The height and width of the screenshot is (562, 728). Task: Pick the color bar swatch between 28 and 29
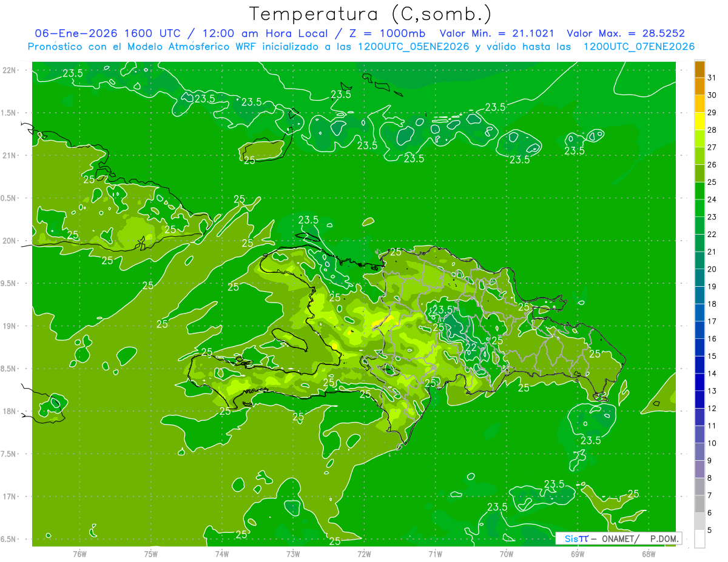click(699, 121)
